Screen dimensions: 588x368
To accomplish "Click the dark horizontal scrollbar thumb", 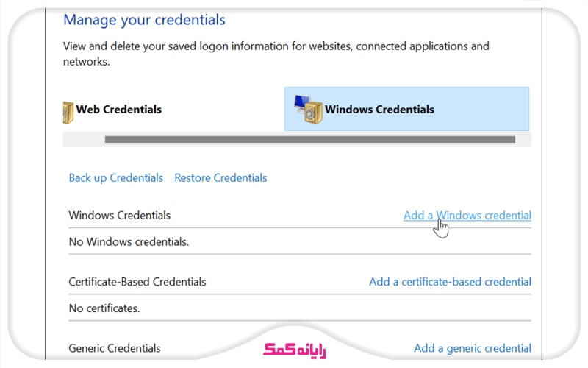I will [309, 139].
